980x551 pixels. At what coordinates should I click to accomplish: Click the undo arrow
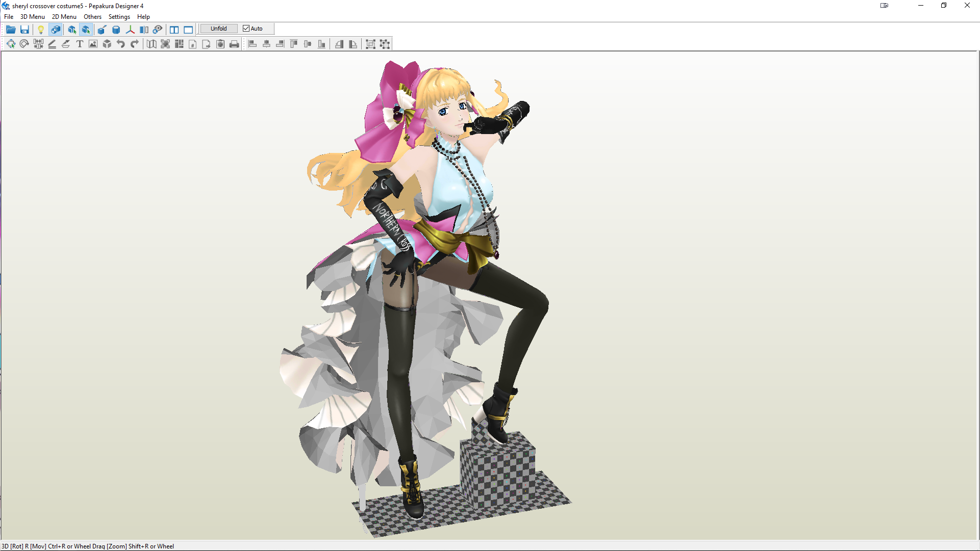121,44
